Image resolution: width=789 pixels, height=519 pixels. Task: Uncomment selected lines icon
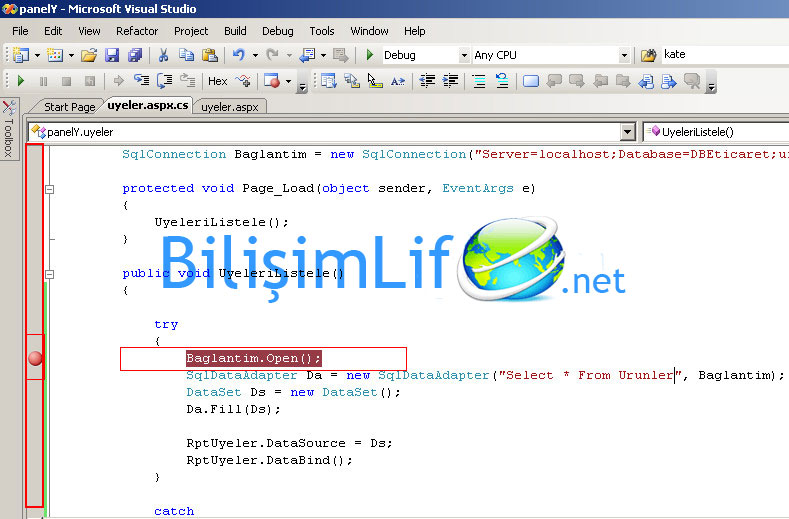(502, 81)
